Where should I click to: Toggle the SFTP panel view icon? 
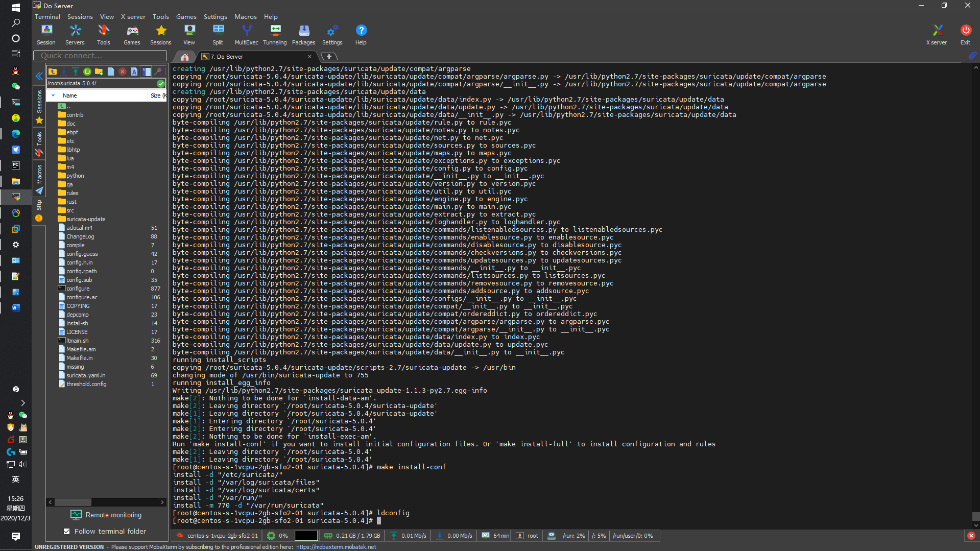pos(147,71)
